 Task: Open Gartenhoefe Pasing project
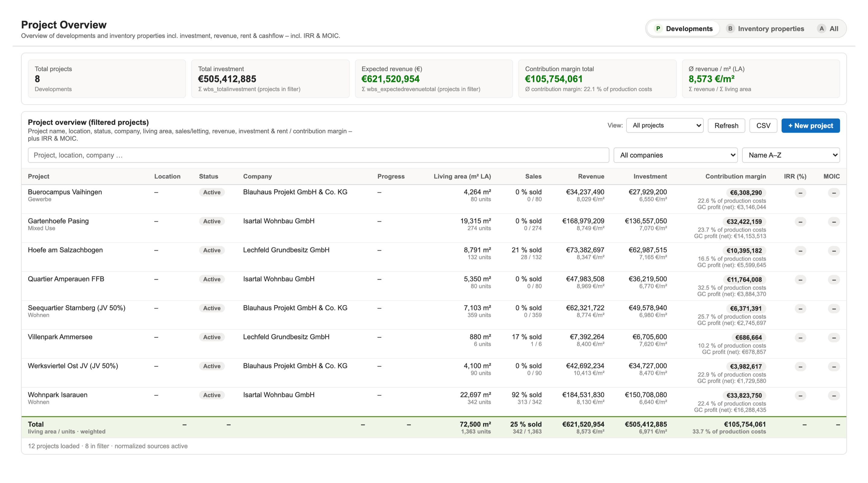pos(58,221)
